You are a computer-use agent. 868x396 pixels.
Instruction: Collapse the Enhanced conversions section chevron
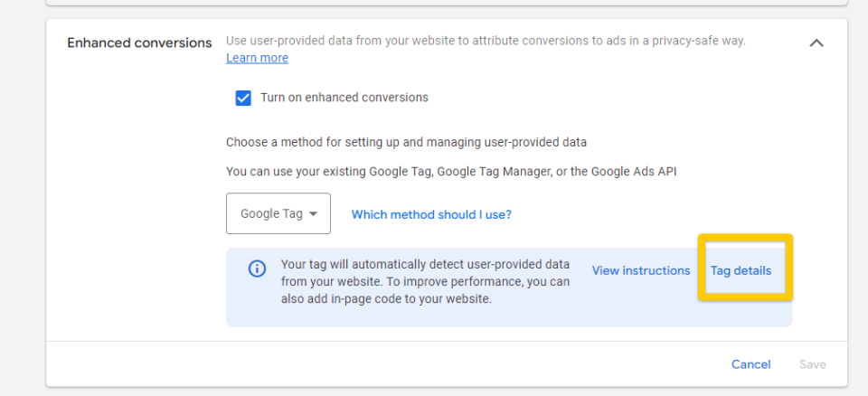tap(816, 43)
